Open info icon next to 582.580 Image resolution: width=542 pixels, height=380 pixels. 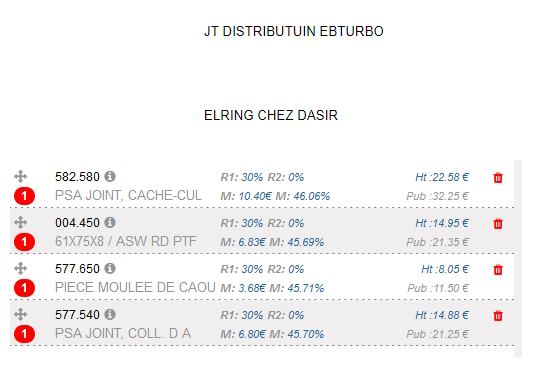(110, 176)
